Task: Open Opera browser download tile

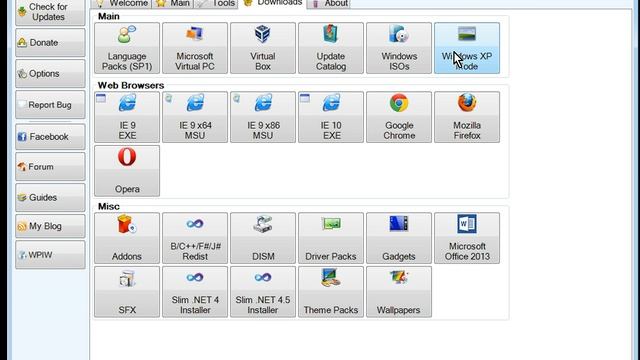Action: 127,171
